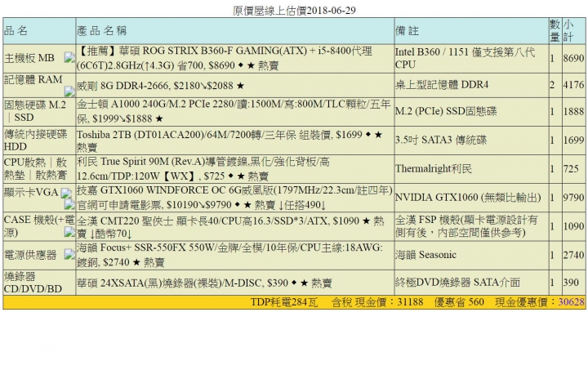Click the image icon beside 主機板 MB
588x370 pixels.
point(69,58)
